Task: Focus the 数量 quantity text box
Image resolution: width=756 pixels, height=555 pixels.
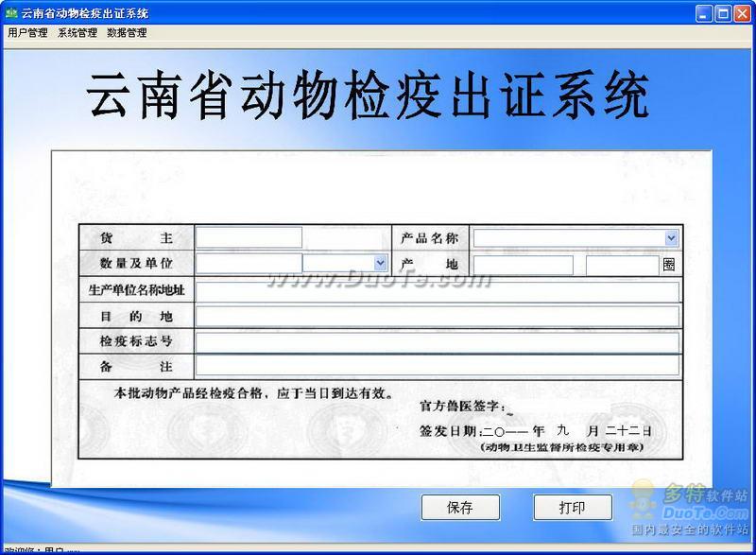Action: (249, 264)
